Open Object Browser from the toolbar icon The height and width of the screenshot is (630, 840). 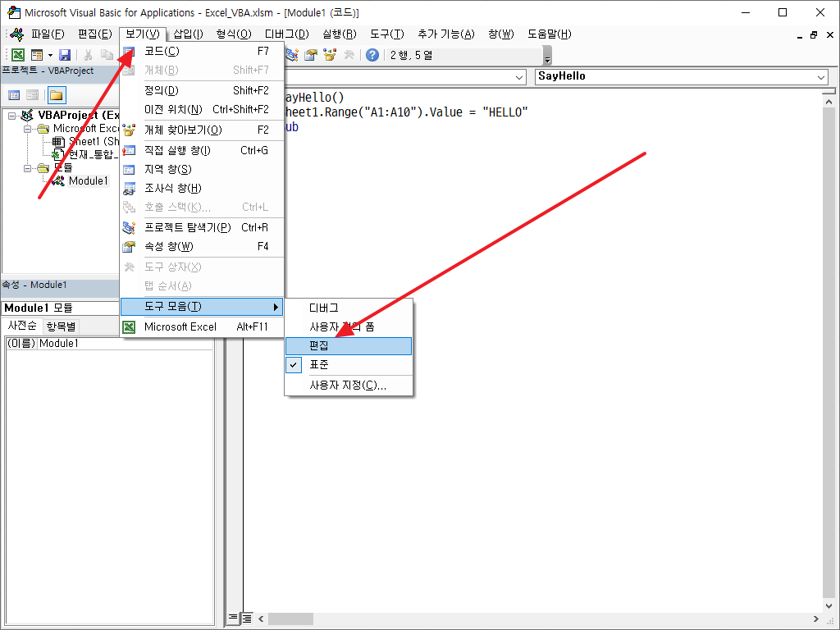[x=330, y=55]
